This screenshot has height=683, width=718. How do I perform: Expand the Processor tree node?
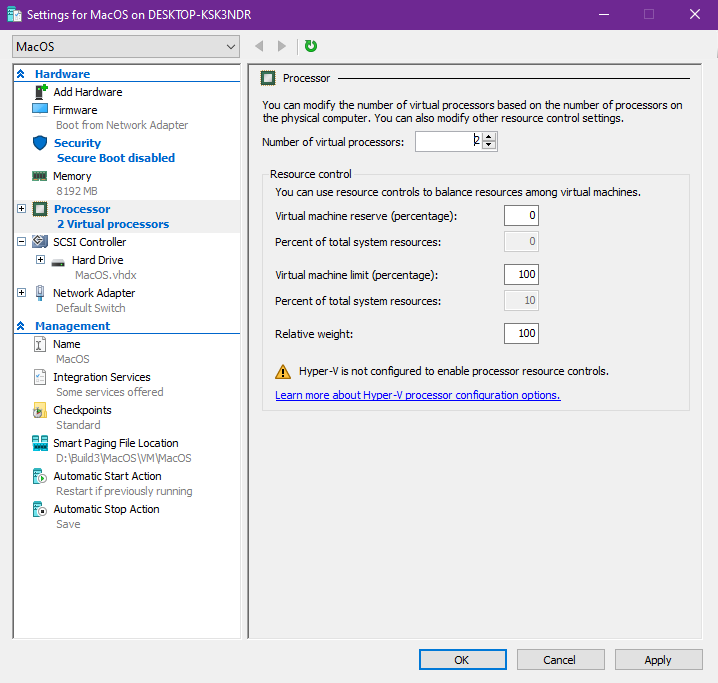point(22,209)
